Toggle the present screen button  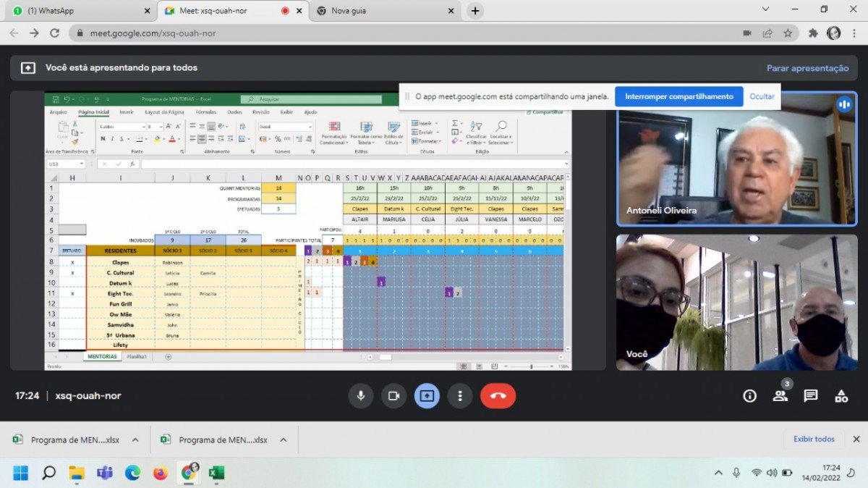427,395
